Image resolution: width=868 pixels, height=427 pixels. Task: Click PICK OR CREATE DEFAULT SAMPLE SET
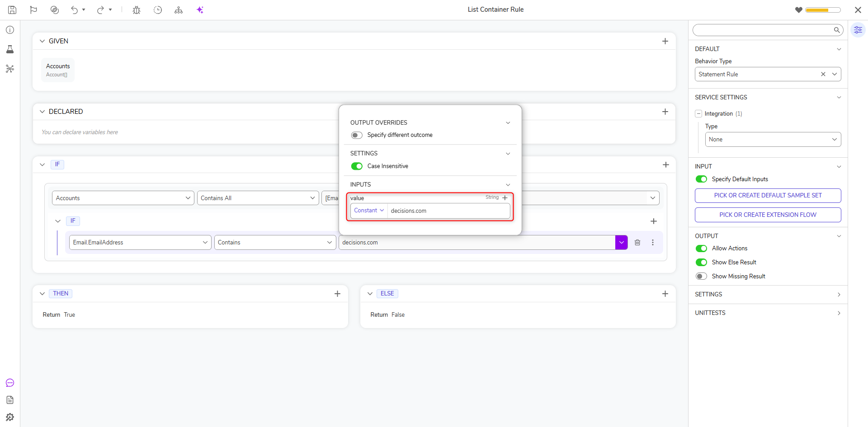[768, 196]
